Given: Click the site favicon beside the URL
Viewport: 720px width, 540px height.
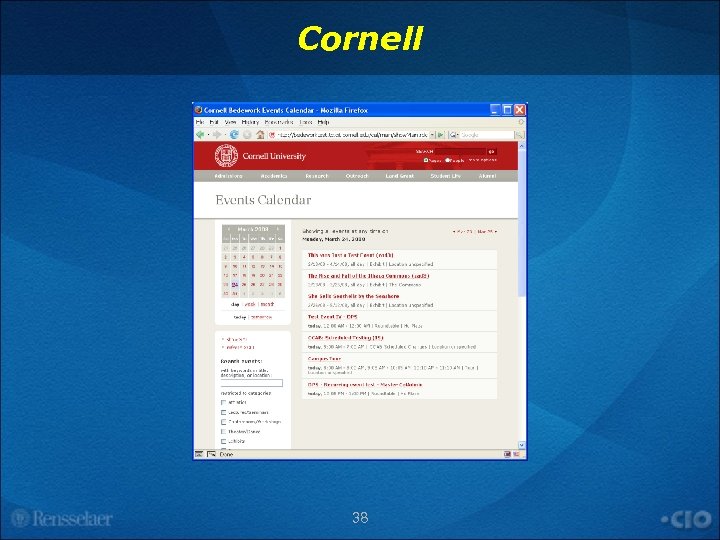Looking at the screenshot, I should [x=272, y=135].
